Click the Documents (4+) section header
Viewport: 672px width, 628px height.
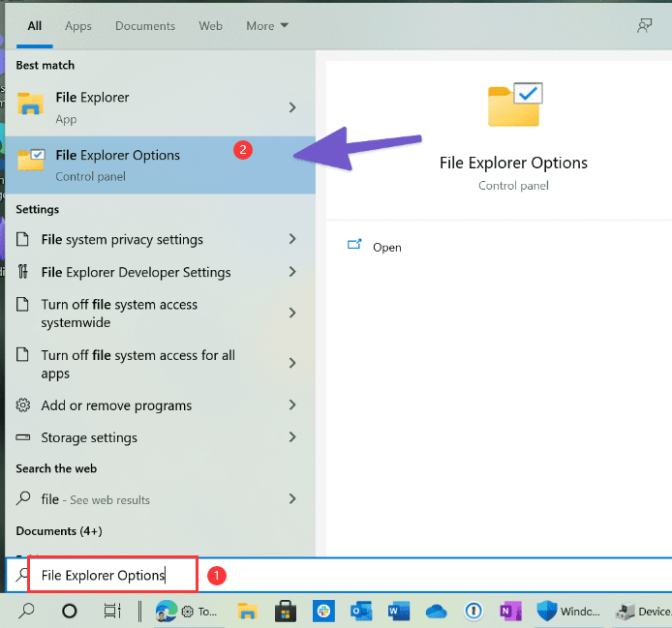[59, 531]
